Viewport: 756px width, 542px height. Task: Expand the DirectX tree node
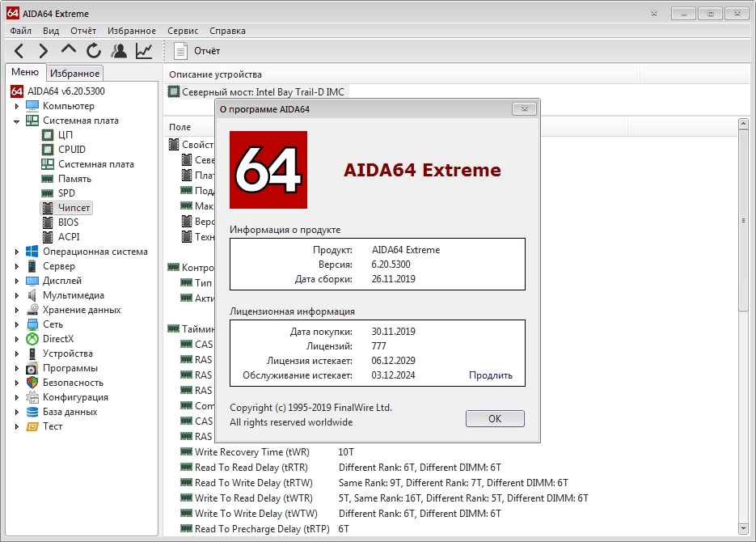[x=17, y=339]
